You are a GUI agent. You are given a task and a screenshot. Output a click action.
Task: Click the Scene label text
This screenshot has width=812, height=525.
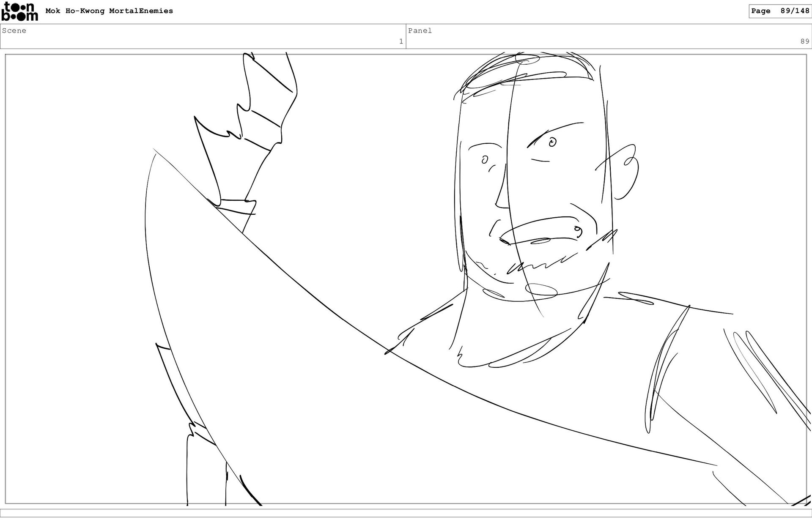click(x=14, y=30)
